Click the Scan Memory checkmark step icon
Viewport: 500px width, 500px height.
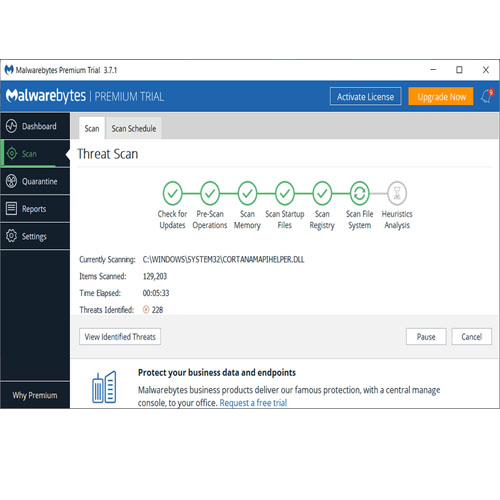(247, 193)
